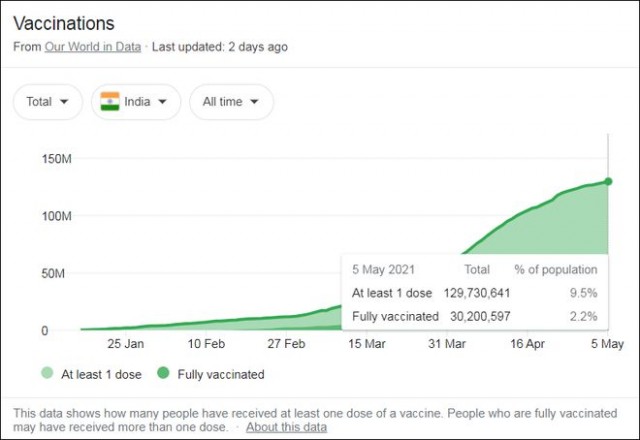Click the data point dot at 5 May

pyautogui.click(x=608, y=181)
